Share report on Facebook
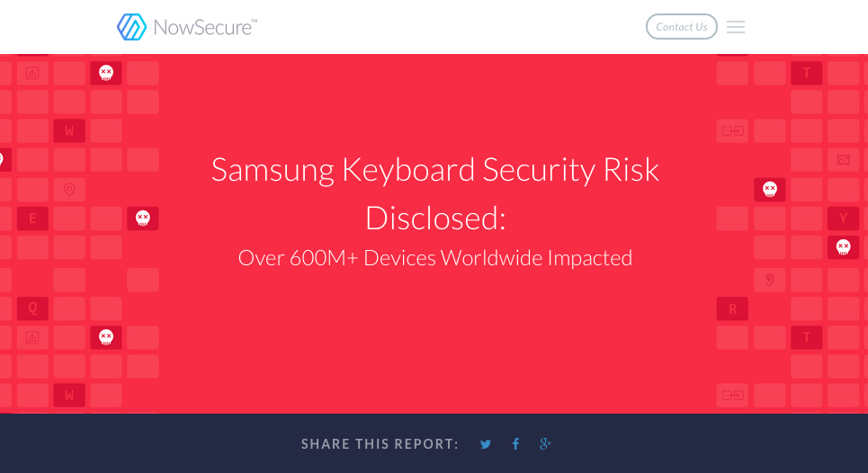 click(515, 443)
